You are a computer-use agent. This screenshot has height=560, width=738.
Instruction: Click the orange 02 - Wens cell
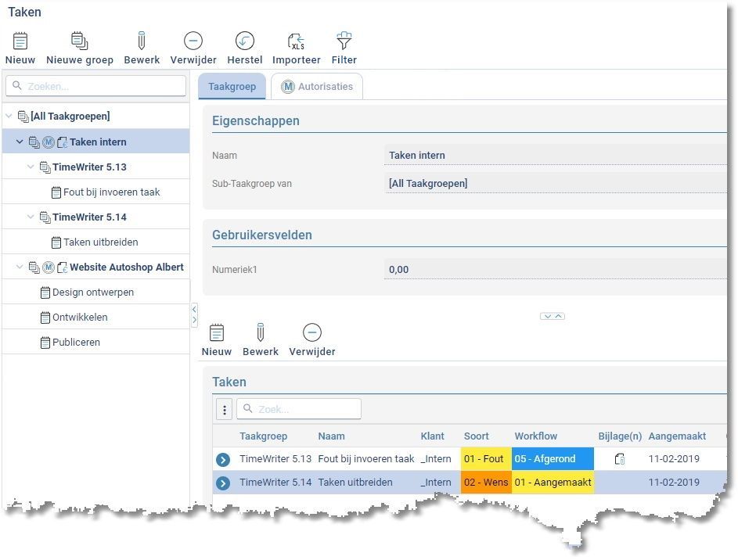(x=485, y=483)
